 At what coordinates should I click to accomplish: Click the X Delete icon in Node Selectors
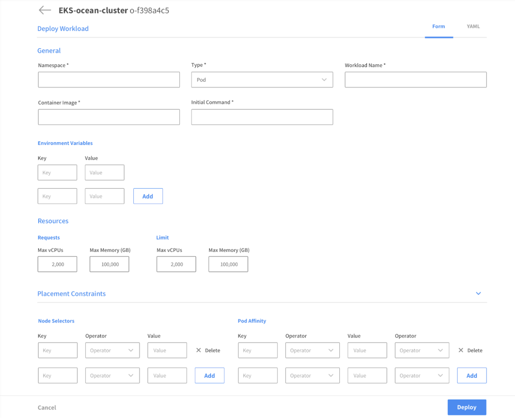click(199, 350)
